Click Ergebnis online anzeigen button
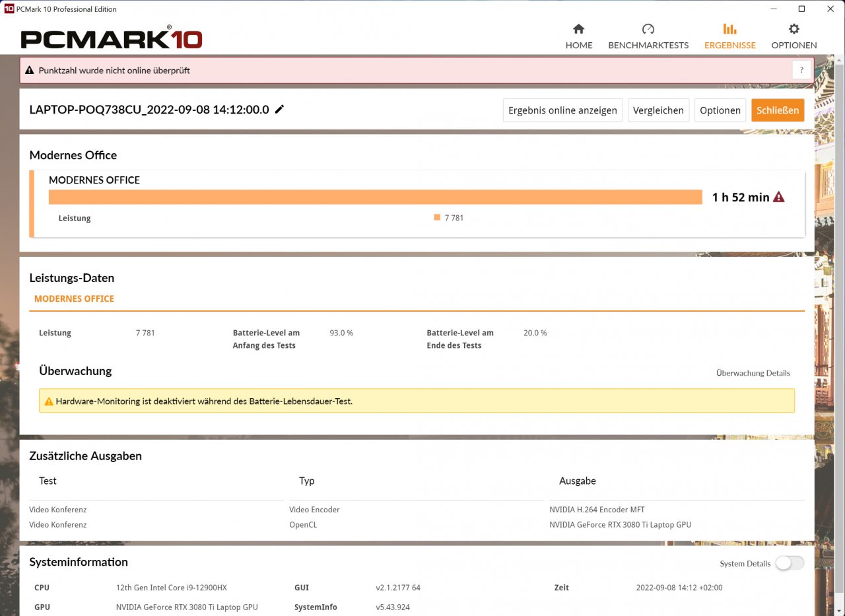 (562, 110)
